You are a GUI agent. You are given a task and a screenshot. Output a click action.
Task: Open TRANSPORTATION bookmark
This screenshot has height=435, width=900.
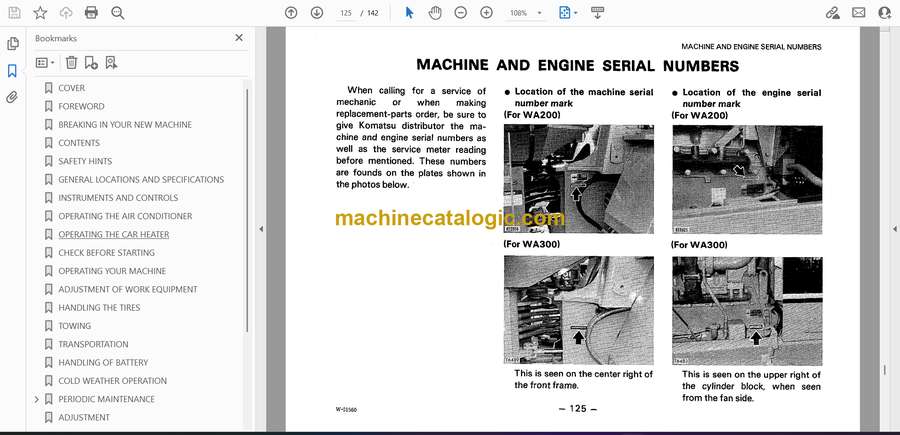pyautogui.click(x=93, y=344)
